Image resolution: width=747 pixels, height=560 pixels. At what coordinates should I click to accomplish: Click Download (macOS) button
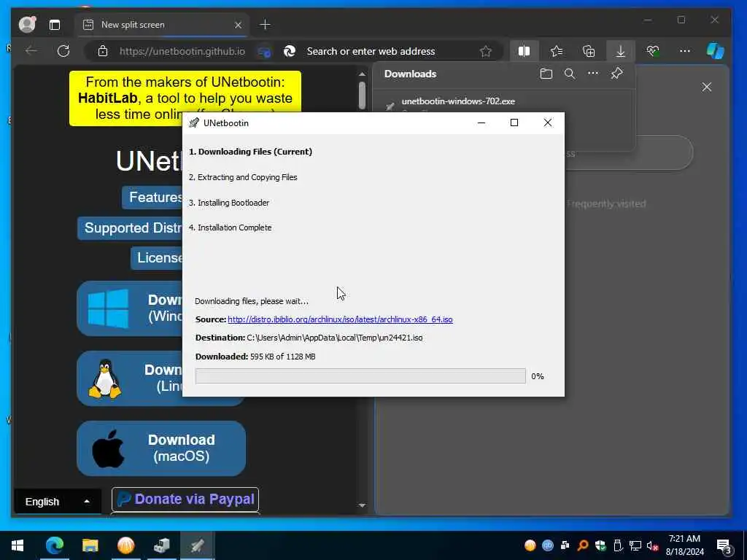pyautogui.click(x=161, y=448)
